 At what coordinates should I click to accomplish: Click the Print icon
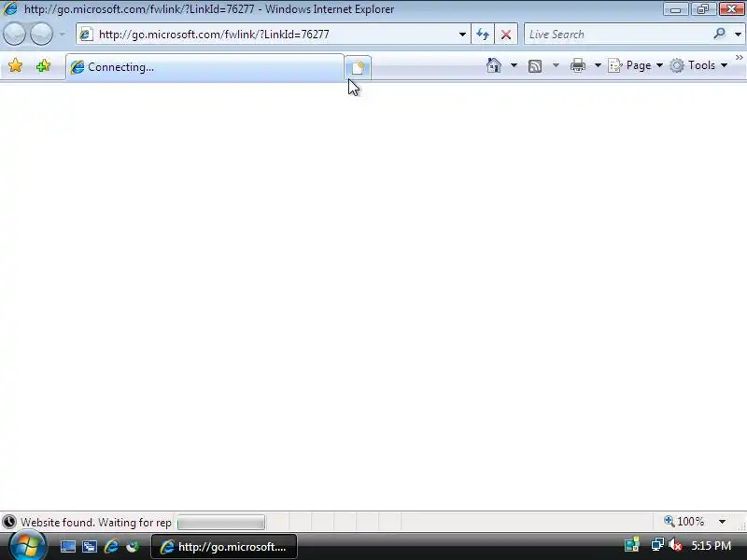pos(578,65)
